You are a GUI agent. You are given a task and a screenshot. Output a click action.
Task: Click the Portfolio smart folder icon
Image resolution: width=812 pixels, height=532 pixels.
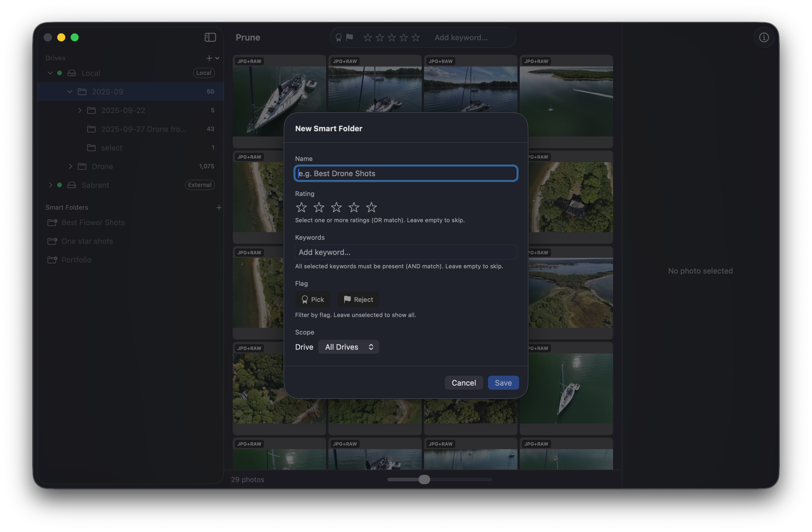click(x=52, y=260)
